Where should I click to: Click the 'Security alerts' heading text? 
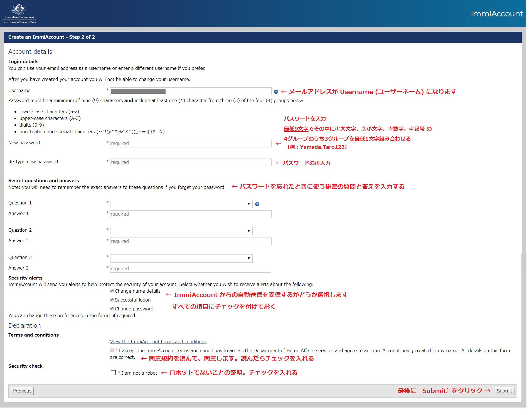pos(25,278)
